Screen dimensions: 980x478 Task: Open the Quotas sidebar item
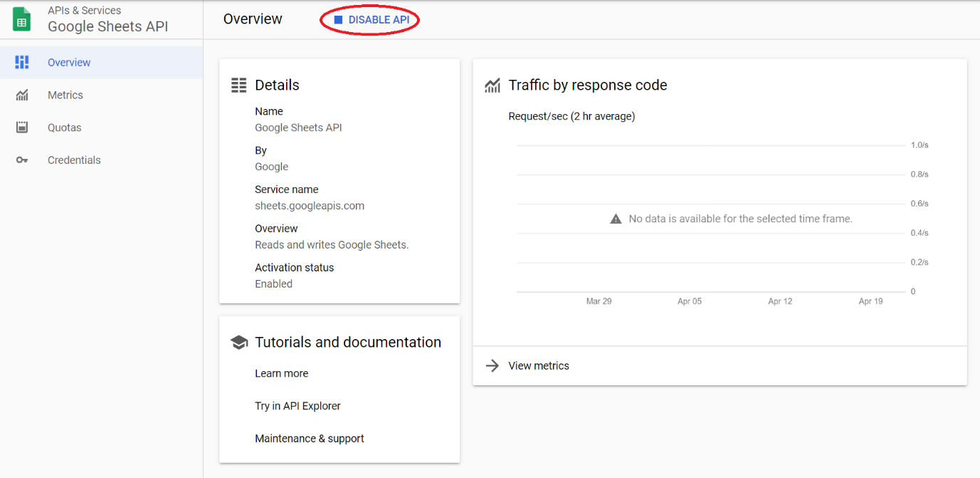(101, 128)
